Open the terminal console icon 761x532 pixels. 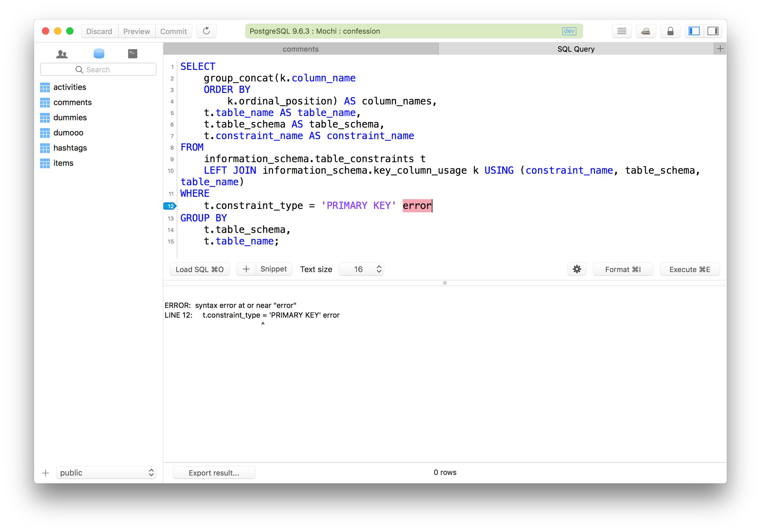coord(133,54)
